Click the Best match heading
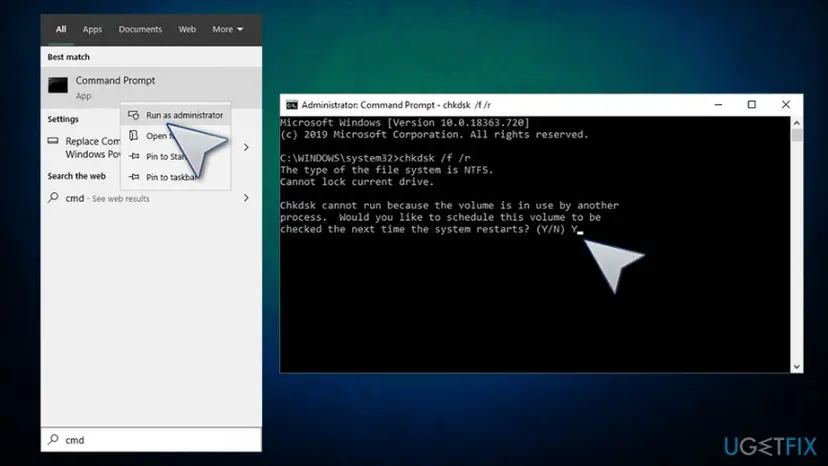 pyautogui.click(x=69, y=57)
